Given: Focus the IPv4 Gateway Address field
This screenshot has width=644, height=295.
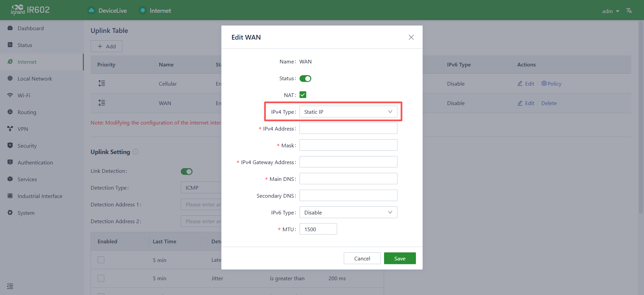Looking at the screenshot, I should point(348,162).
